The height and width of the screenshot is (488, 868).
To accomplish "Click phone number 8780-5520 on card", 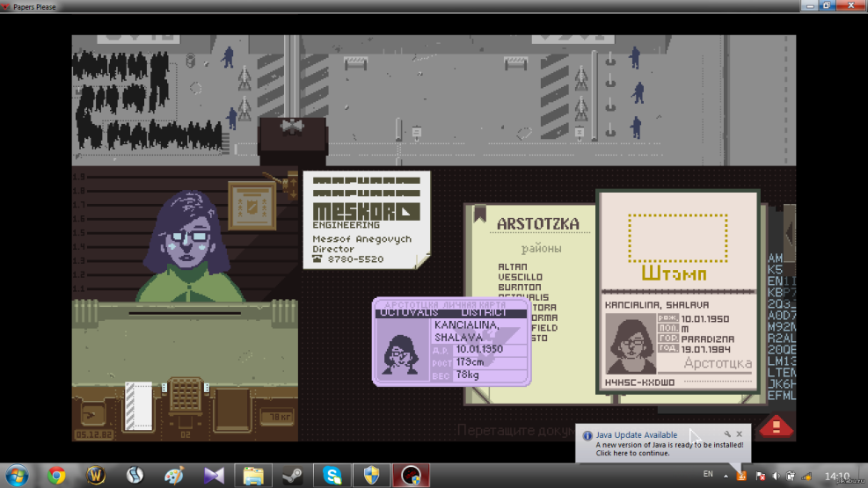I will pos(355,259).
